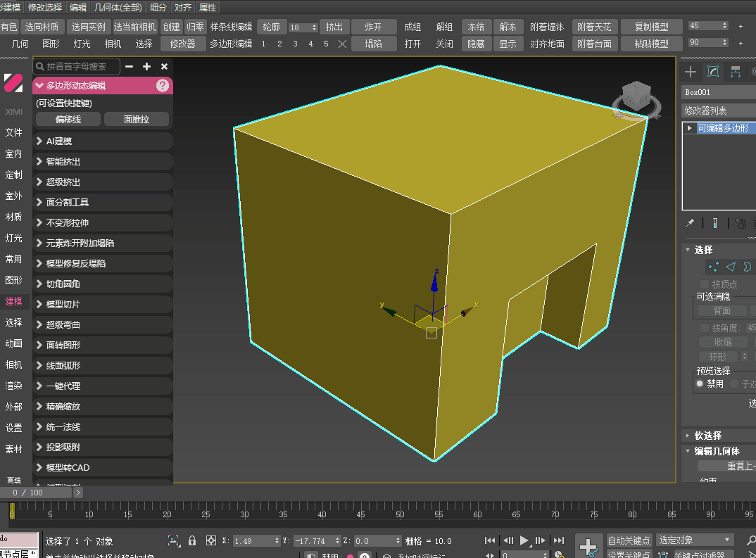Click the pin stack icon
The width and height of the screenshot is (756, 558).
pos(690,223)
